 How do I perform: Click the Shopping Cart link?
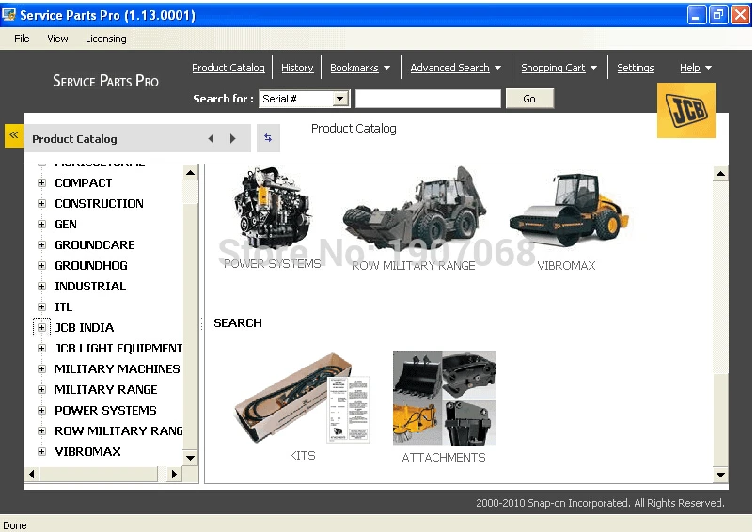tap(553, 68)
